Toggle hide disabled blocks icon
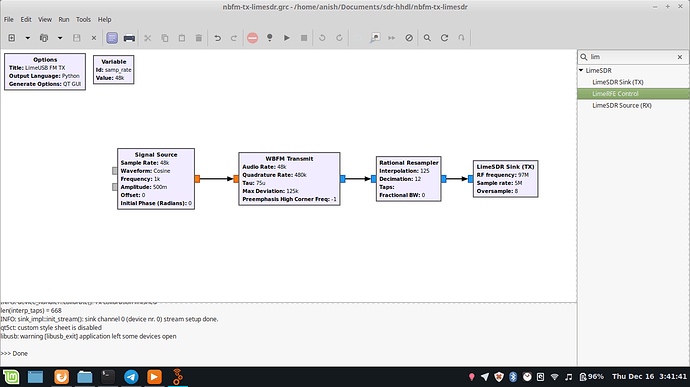This screenshot has height=387, width=690. [409, 38]
